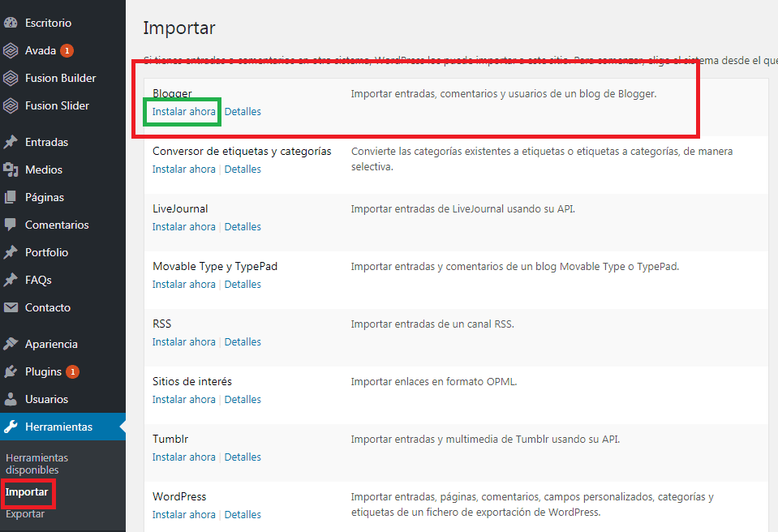Click the Avada update badge
778x532 pixels.
(67, 50)
